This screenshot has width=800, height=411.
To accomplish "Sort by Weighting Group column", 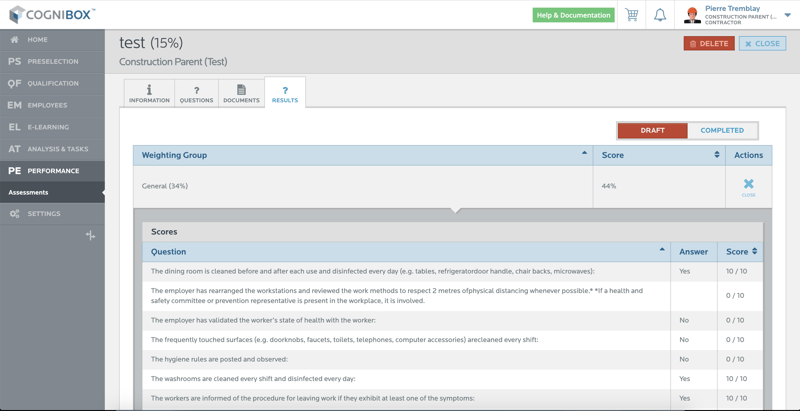I will click(x=363, y=156).
